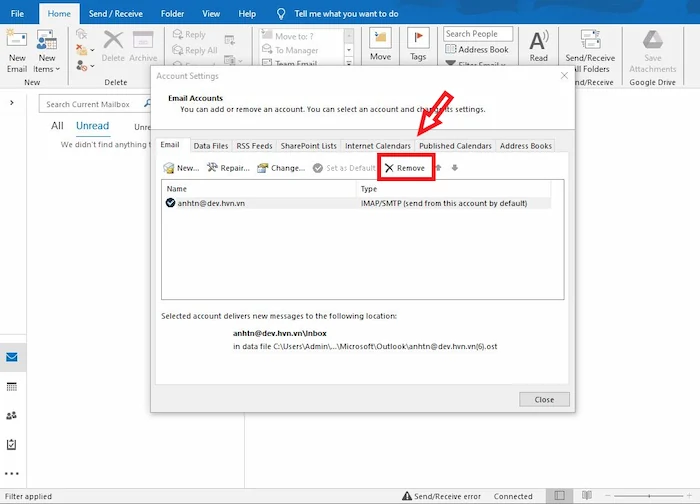Screen dimensions: 700x504
Task: Show All messages filter
Action: tap(57, 126)
